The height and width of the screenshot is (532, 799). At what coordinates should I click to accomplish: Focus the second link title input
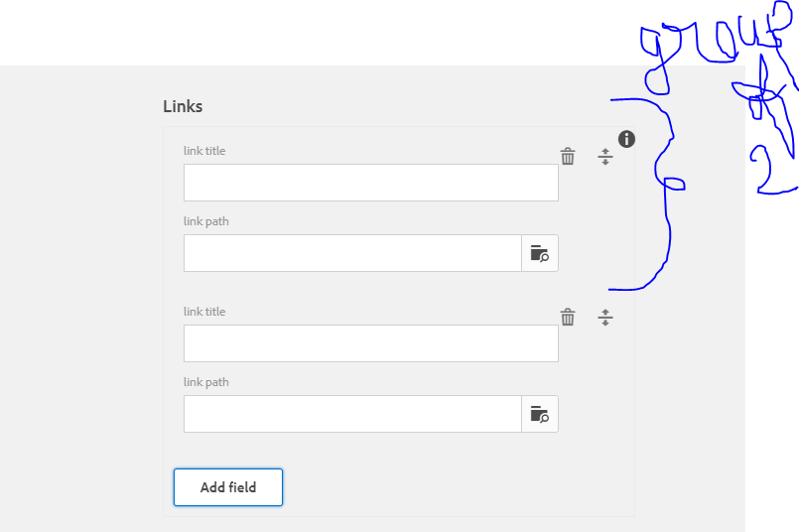[370, 343]
